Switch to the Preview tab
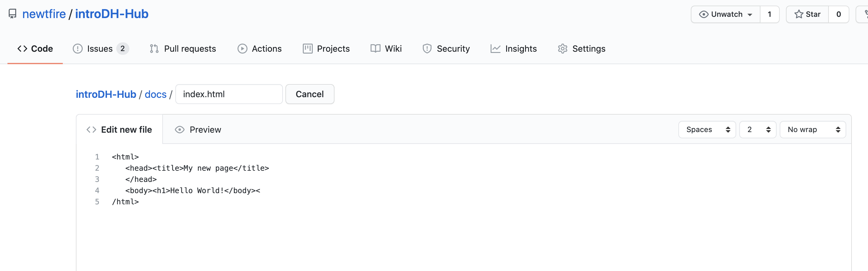868x271 pixels. (198, 129)
